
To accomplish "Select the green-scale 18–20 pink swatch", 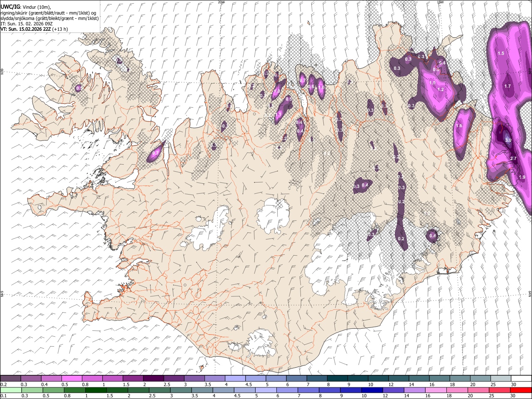I will click(x=457, y=390).
